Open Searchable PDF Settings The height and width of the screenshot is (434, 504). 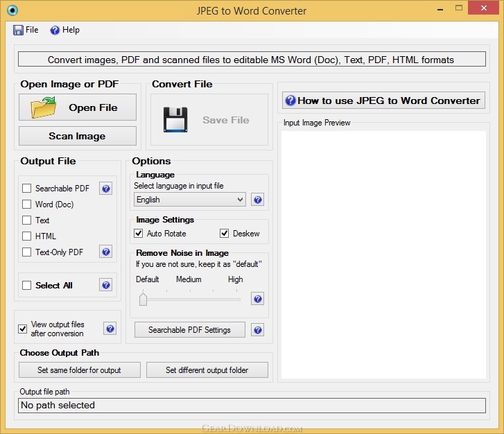click(x=190, y=330)
